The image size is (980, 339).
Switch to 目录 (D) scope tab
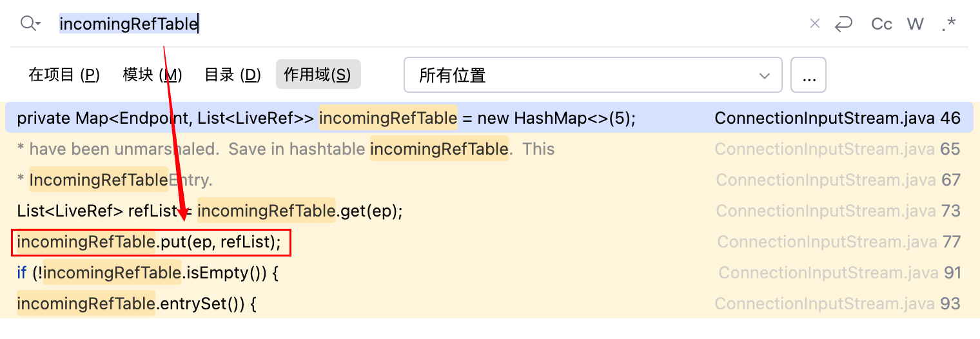coord(232,75)
